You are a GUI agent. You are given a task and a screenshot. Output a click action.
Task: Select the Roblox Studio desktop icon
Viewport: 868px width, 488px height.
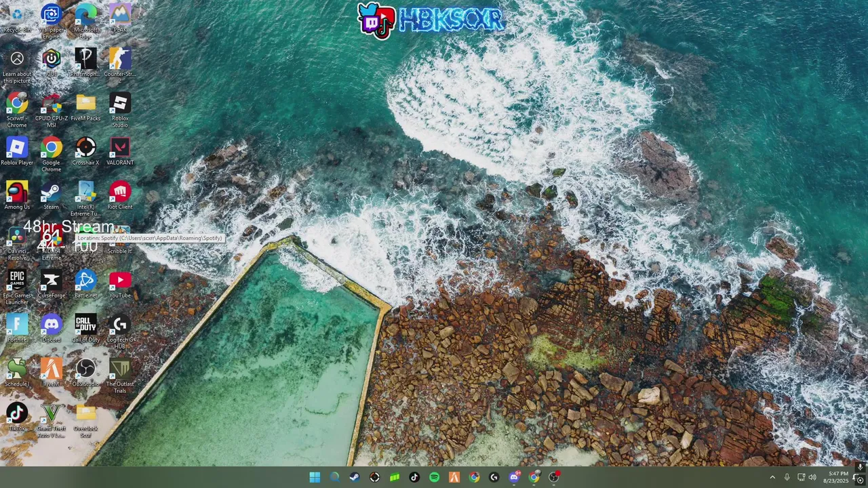point(120,110)
